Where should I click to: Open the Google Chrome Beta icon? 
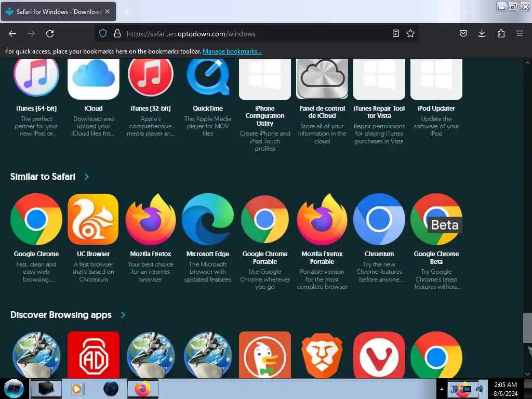click(436, 219)
